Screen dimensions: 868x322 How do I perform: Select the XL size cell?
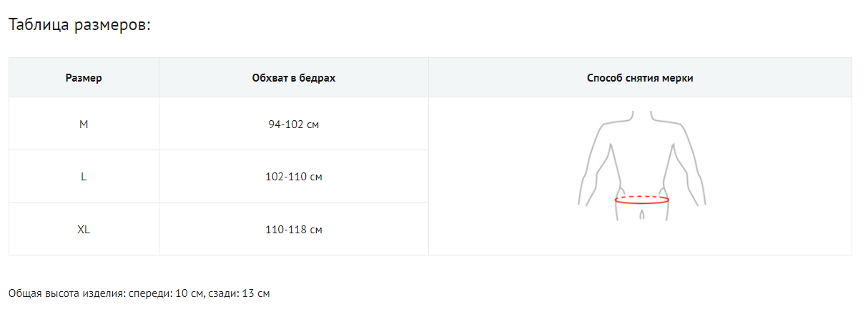[x=84, y=230]
